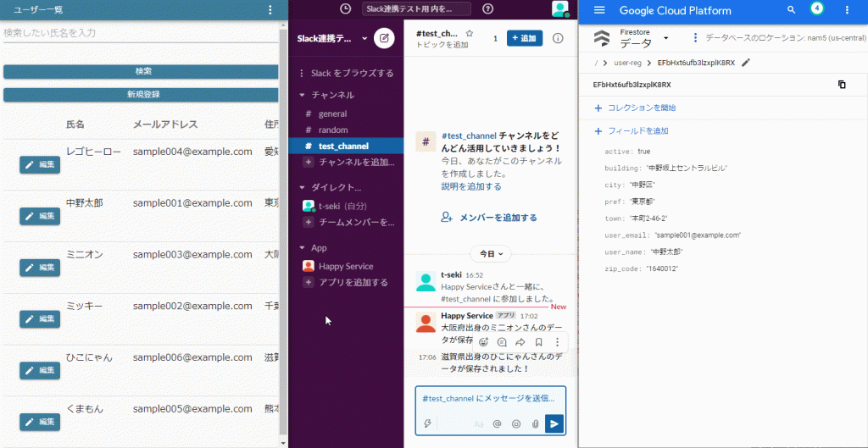The height and width of the screenshot is (448, 868).
Task: Edit the ミッキー user row
Action: [x=40, y=319]
